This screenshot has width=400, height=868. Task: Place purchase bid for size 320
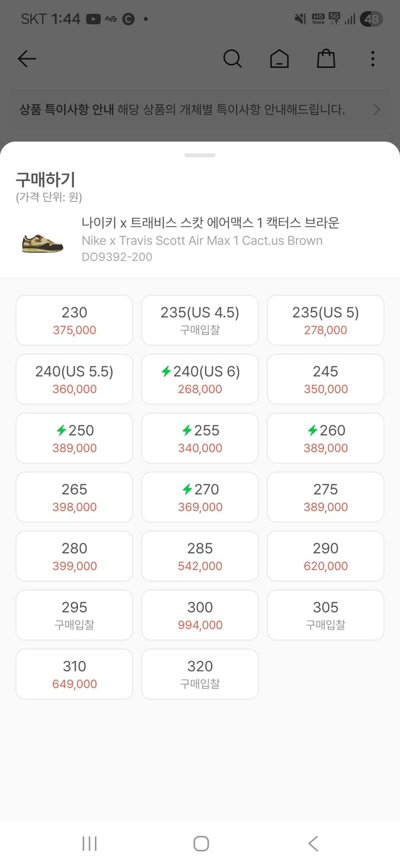pos(200,675)
